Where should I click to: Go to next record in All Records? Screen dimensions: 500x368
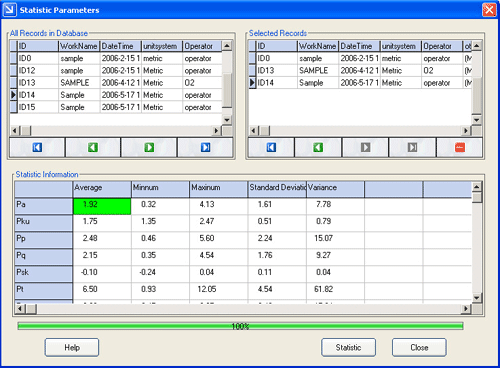click(x=149, y=147)
